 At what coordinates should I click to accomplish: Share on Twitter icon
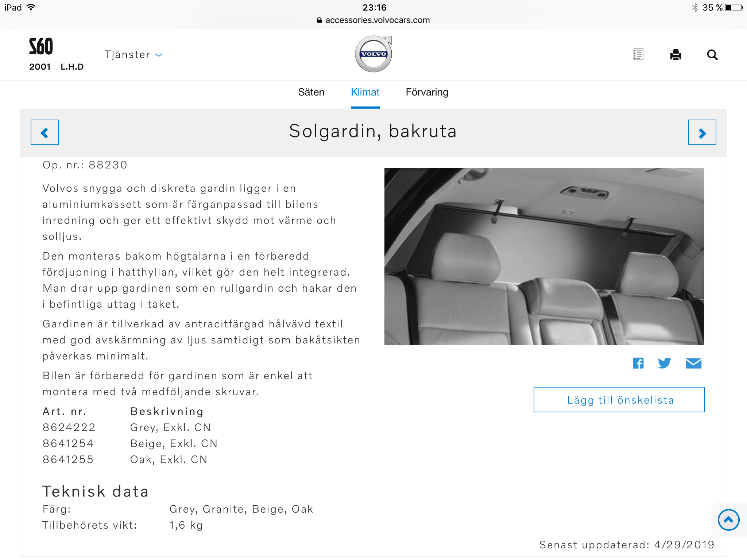click(x=665, y=363)
